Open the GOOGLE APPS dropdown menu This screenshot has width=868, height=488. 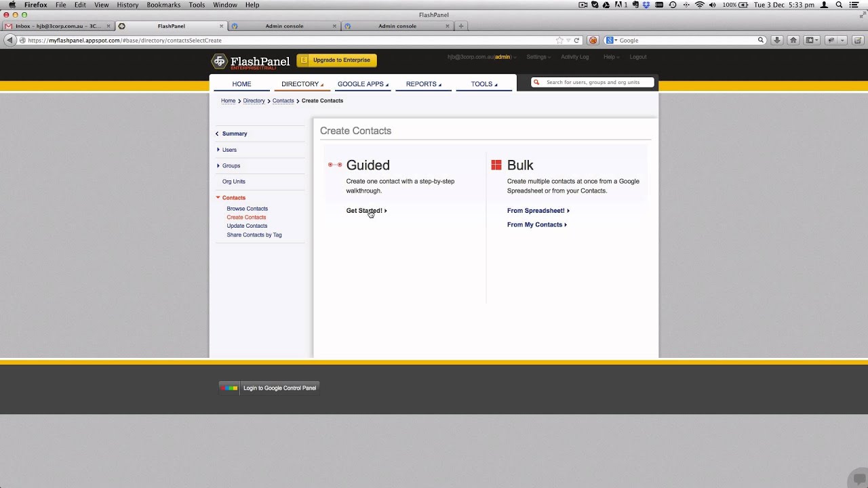click(x=363, y=84)
